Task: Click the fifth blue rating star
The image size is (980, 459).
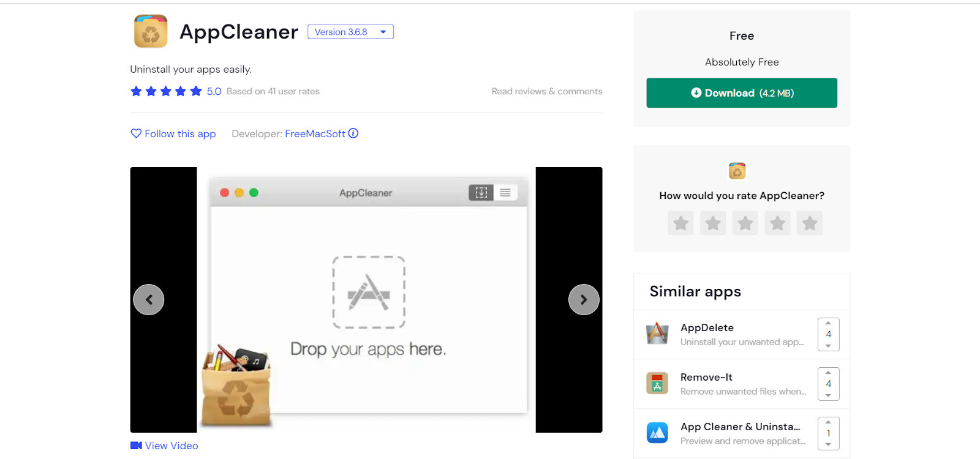Action: coord(196,91)
